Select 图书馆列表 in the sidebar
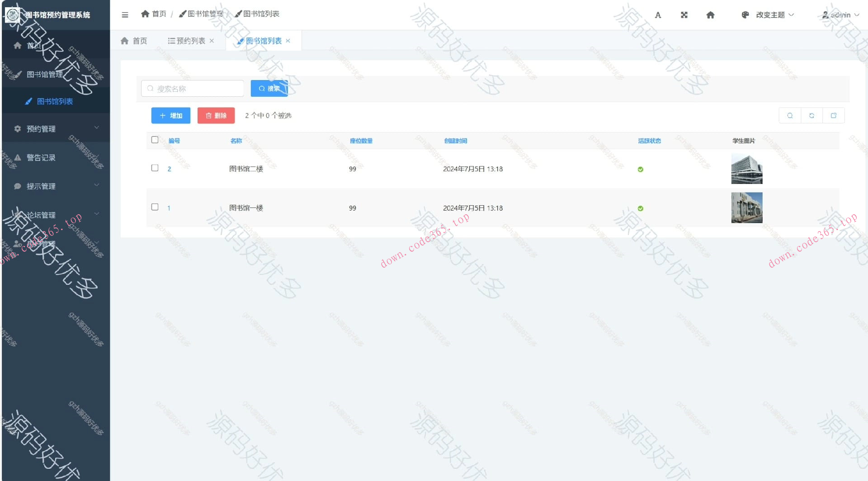The width and height of the screenshot is (868, 481). [55, 101]
